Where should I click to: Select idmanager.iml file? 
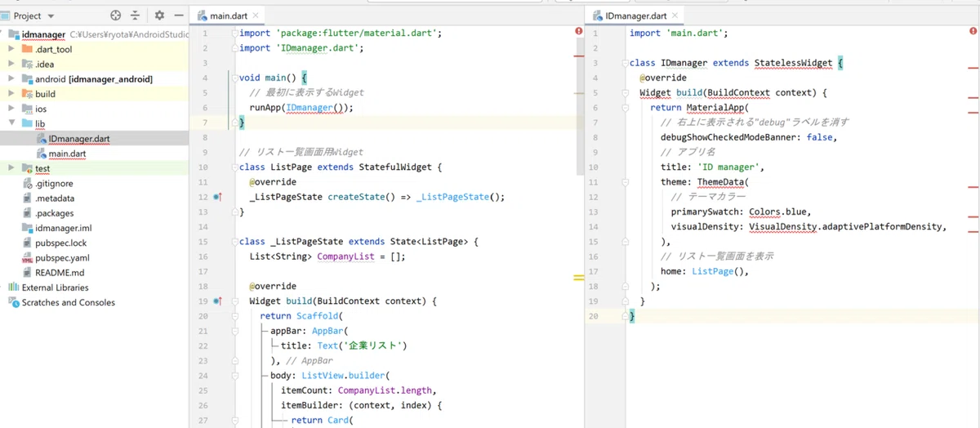tap(64, 228)
